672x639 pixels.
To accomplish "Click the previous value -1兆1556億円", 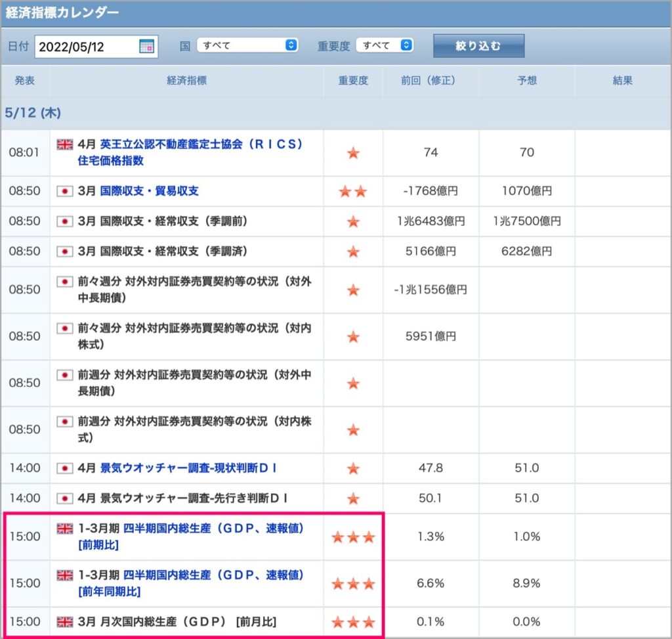I will (x=430, y=290).
